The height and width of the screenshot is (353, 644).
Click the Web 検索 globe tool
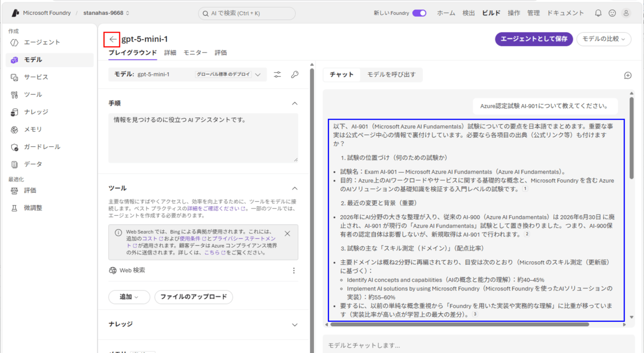pyautogui.click(x=112, y=271)
